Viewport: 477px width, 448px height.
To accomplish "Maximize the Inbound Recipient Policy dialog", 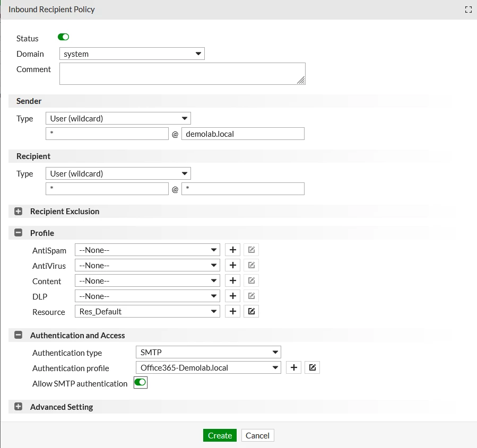I will click(x=468, y=10).
